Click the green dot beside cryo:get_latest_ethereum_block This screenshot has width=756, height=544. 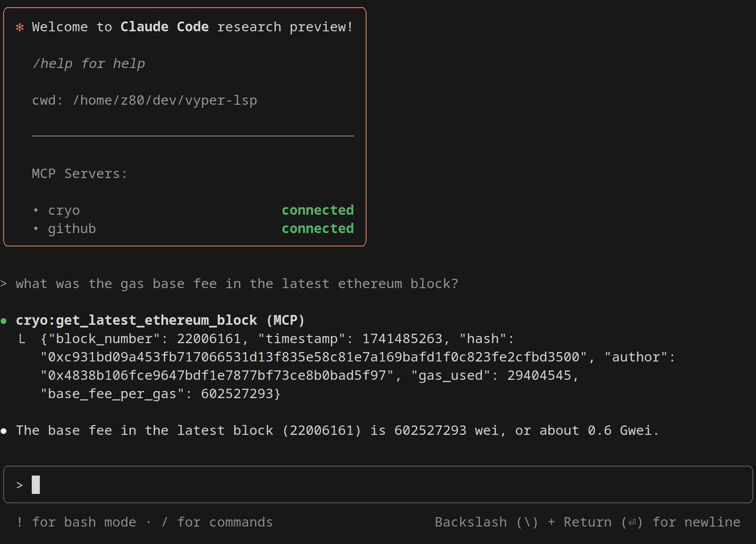click(x=4, y=320)
